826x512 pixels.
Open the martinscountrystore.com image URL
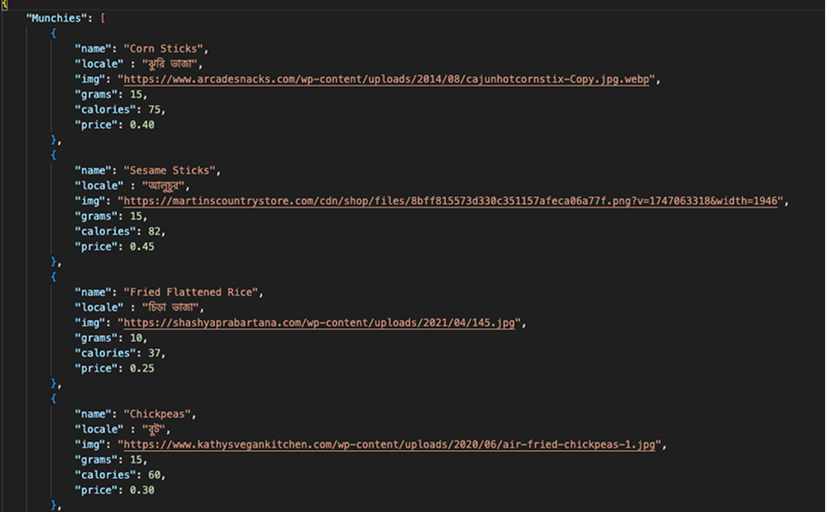452,201
